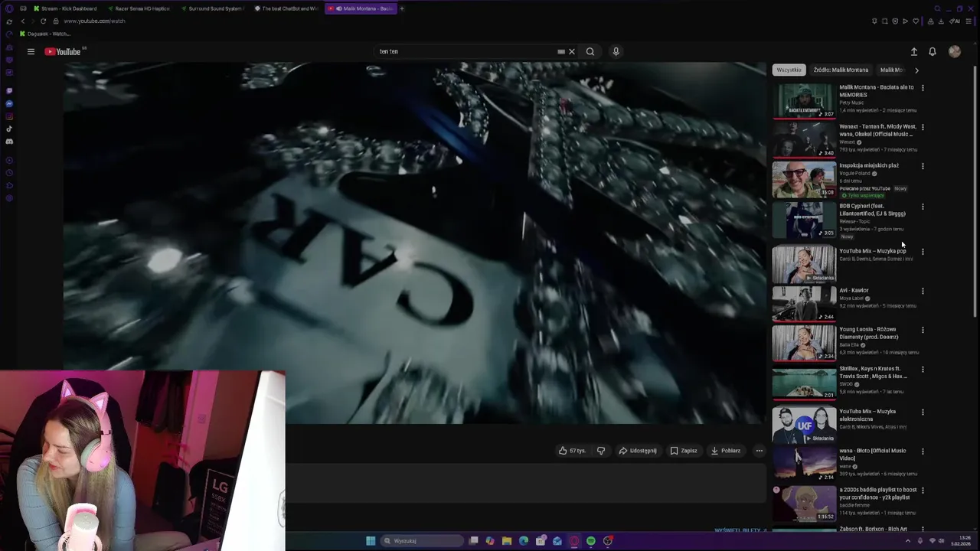This screenshot has width=980, height=551.
Task: Open options for YouTube Mix Muzyka pop
Action: click(x=923, y=252)
